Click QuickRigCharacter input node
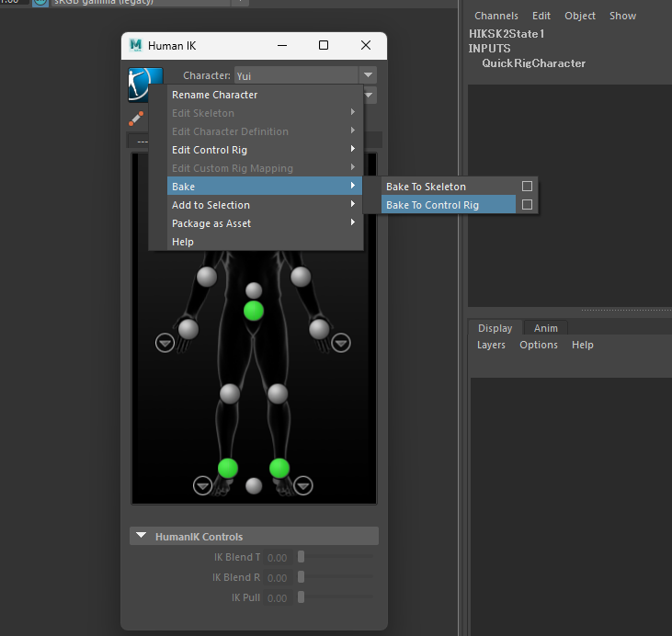The width and height of the screenshot is (672, 636). click(x=533, y=63)
